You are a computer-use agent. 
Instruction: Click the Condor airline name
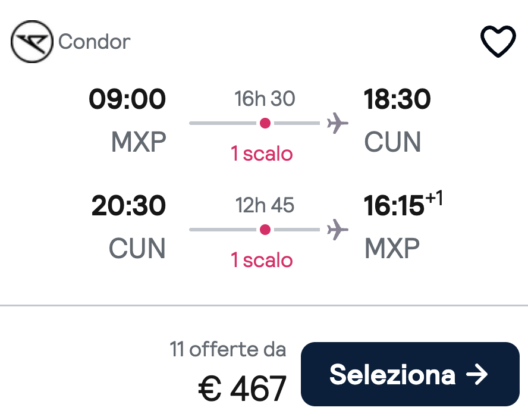coord(95,42)
